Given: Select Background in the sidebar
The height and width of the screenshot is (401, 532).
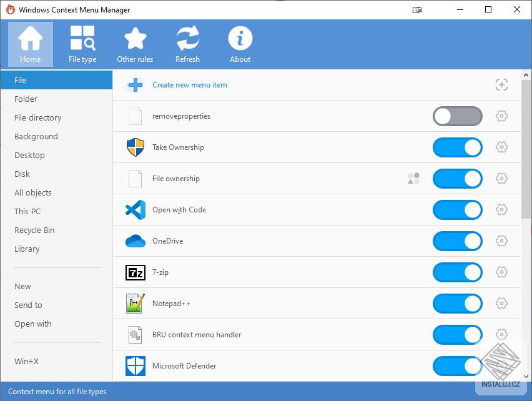Looking at the screenshot, I should [x=56, y=136].
